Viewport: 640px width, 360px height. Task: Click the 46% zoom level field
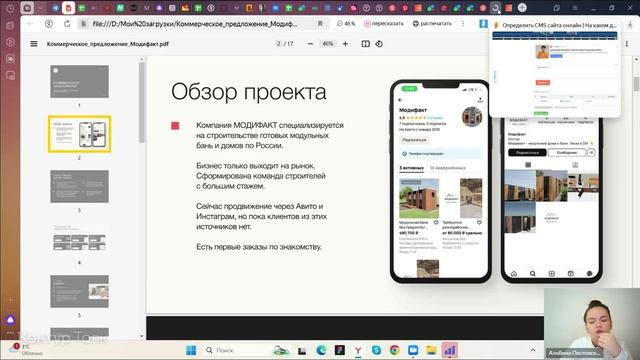(328, 44)
